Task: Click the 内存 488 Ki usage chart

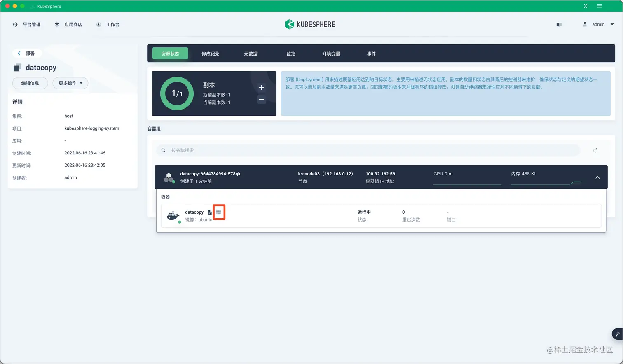Action: click(x=545, y=178)
